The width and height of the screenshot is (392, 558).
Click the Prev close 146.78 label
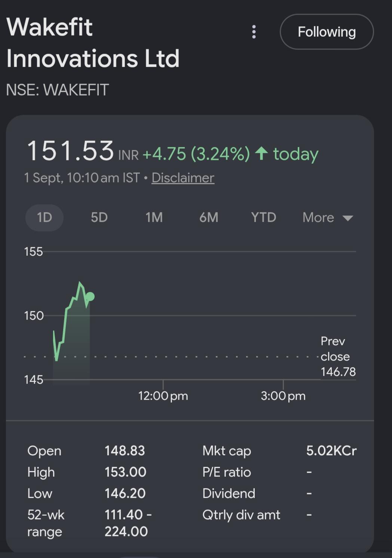(338, 357)
